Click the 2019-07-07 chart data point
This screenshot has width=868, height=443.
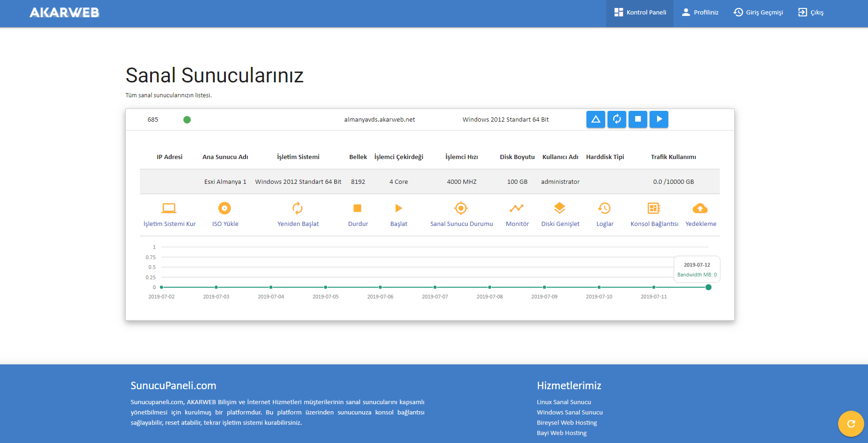[x=435, y=287]
